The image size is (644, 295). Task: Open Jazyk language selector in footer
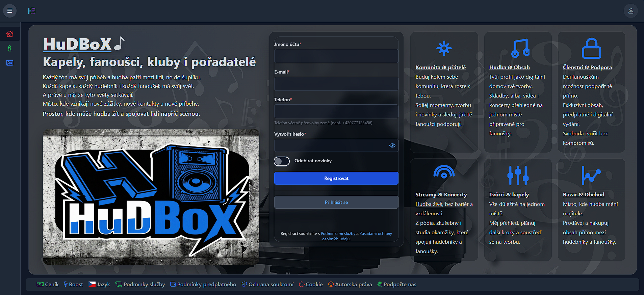(99, 284)
